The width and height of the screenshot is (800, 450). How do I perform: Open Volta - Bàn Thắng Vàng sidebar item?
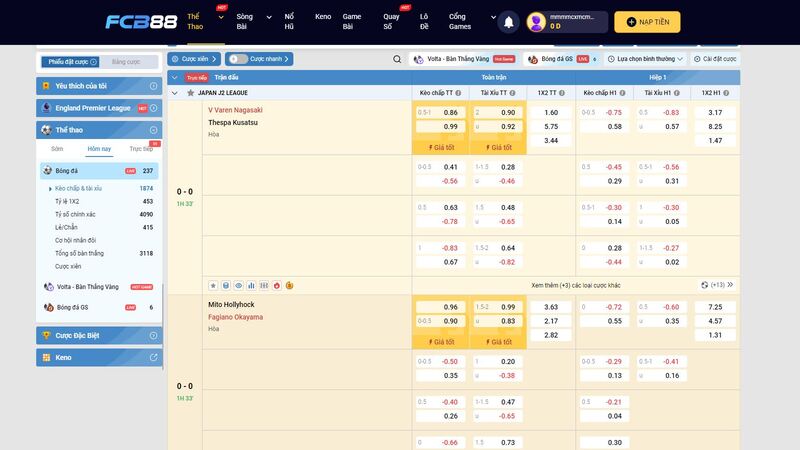click(99, 287)
